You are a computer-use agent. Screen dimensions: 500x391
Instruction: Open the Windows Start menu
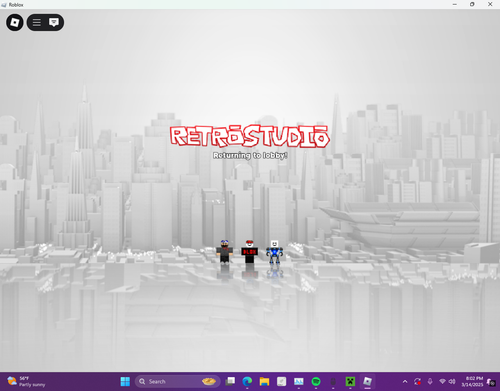(125, 381)
